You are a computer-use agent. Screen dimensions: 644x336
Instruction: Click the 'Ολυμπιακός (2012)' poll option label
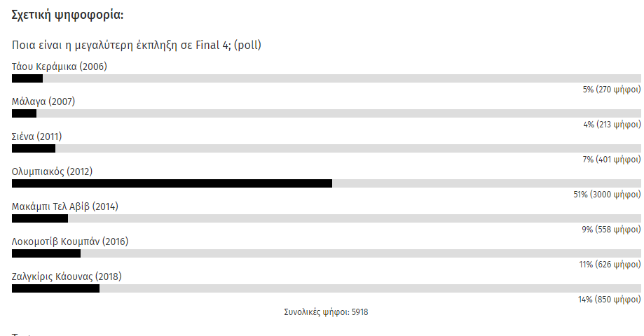53,171
